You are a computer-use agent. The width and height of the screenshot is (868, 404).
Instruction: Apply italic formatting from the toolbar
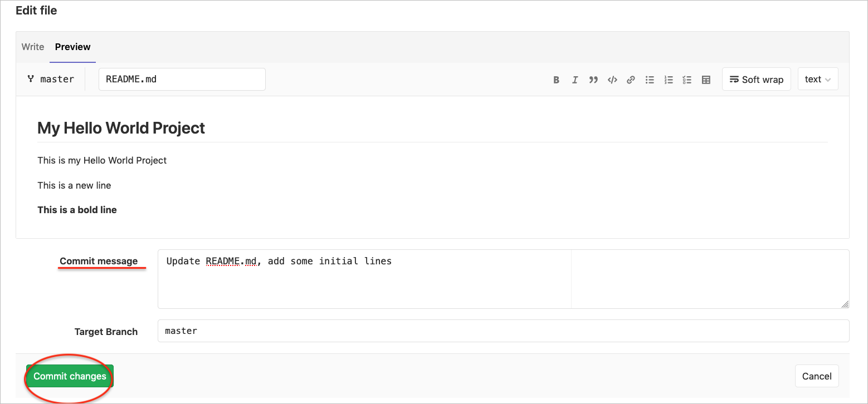[574, 80]
